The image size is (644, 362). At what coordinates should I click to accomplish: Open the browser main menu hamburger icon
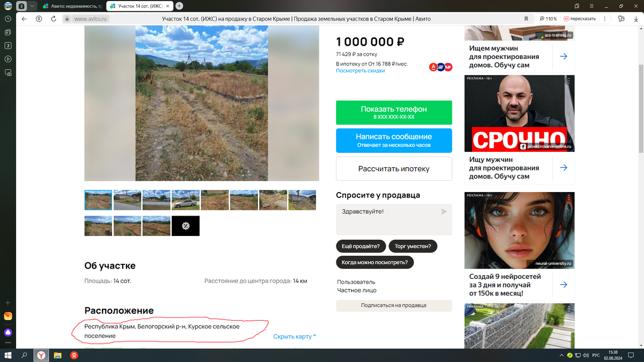click(592, 6)
